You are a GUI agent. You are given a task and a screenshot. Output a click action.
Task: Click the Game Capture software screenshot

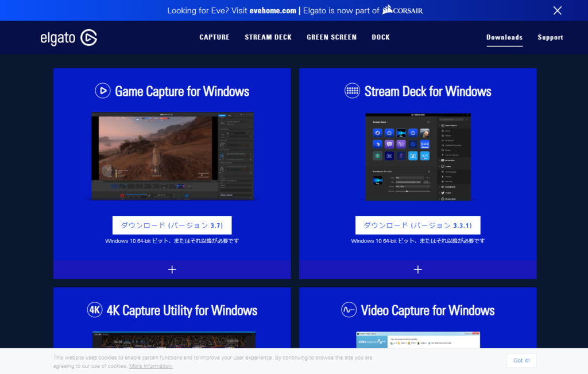(x=172, y=156)
